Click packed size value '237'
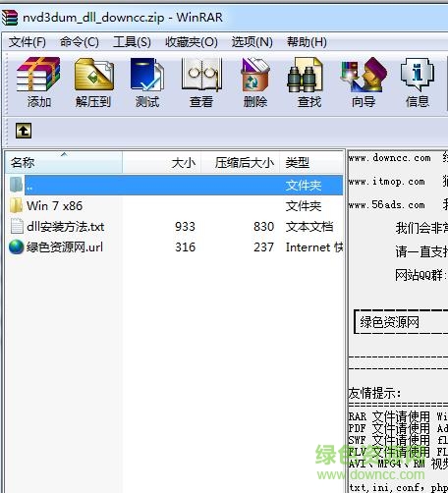 point(263,247)
